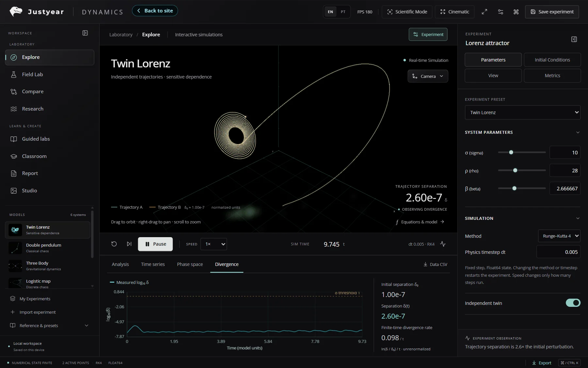Pause the simulation
The height and width of the screenshot is (368, 588).
point(155,244)
